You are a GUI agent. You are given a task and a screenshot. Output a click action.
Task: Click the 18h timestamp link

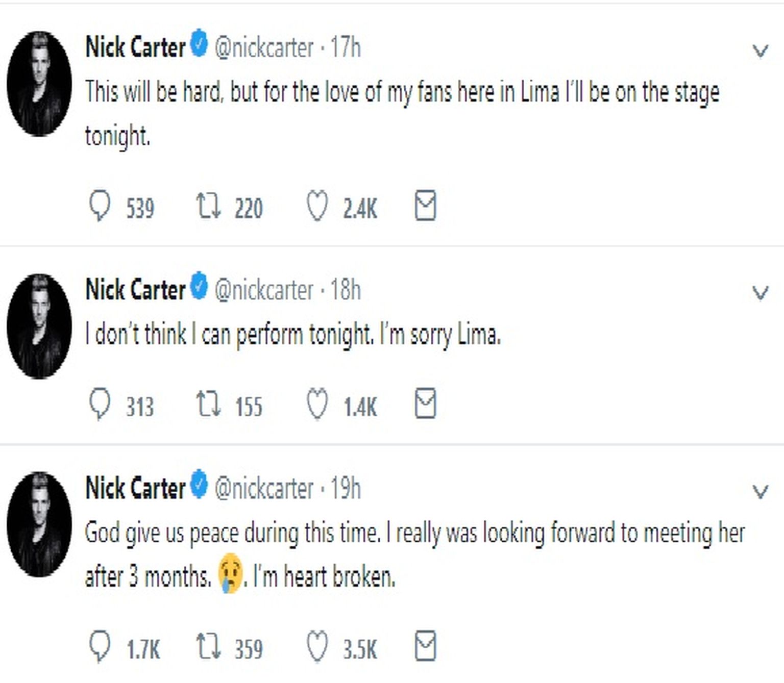(x=346, y=290)
